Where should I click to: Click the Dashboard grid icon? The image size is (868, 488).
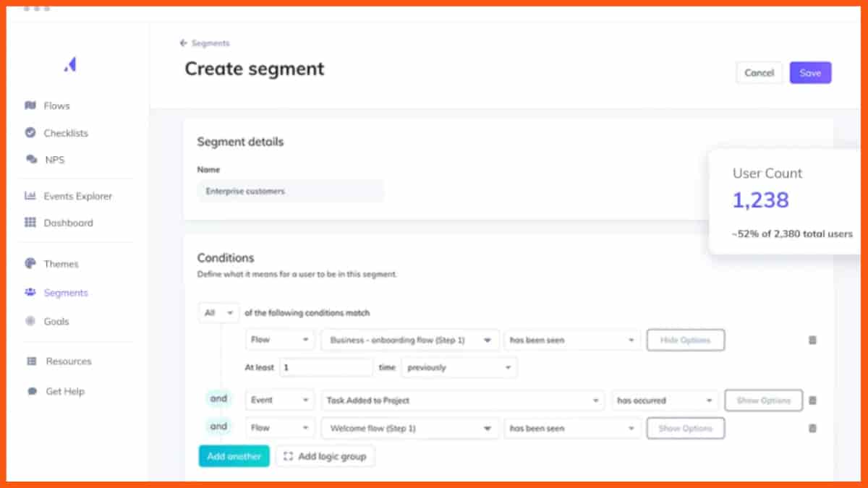pos(30,223)
